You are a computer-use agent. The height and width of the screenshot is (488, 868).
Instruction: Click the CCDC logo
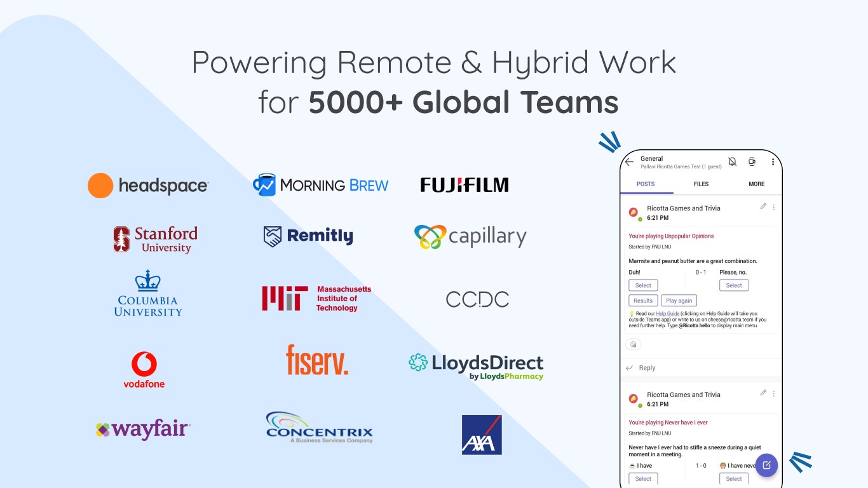477,299
